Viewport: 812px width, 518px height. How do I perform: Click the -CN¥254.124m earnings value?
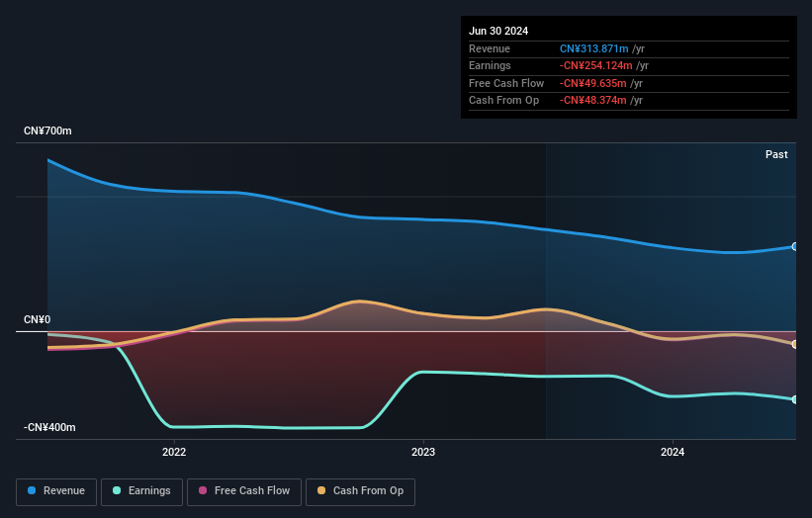(596, 65)
